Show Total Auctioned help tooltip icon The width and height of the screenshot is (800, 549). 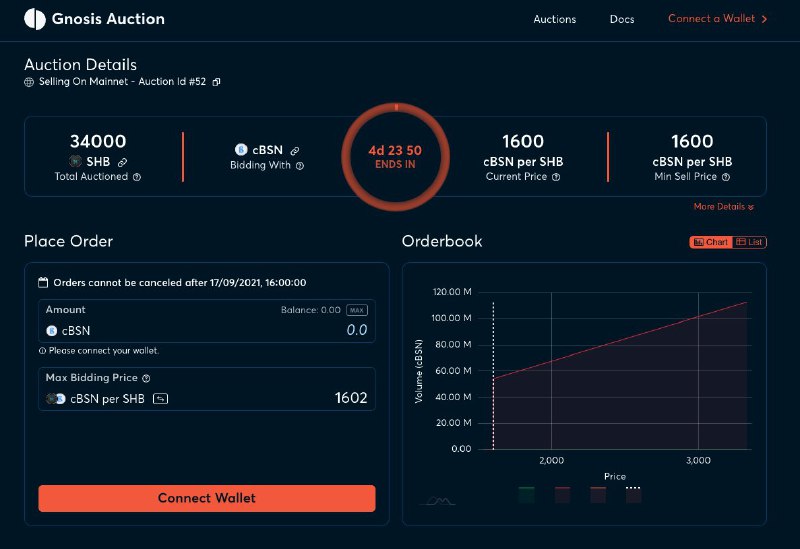(137, 177)
